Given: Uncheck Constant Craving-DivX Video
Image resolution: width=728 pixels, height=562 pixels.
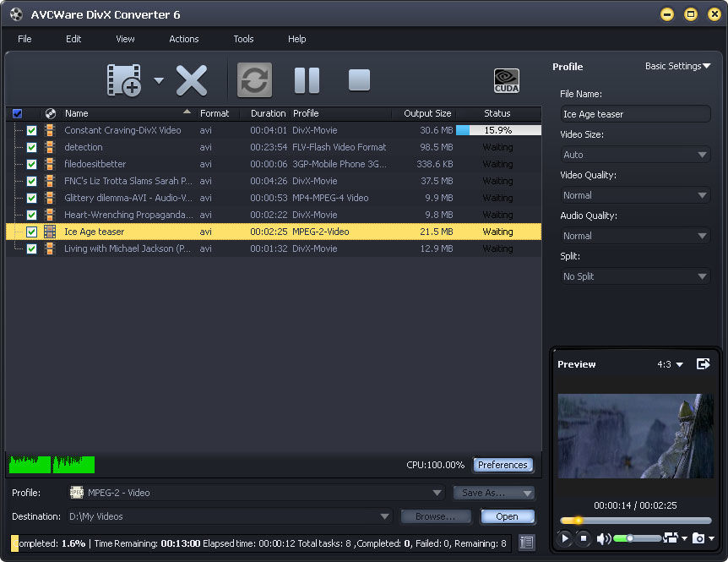Looking at the screenshot, I should coord(31,130).
